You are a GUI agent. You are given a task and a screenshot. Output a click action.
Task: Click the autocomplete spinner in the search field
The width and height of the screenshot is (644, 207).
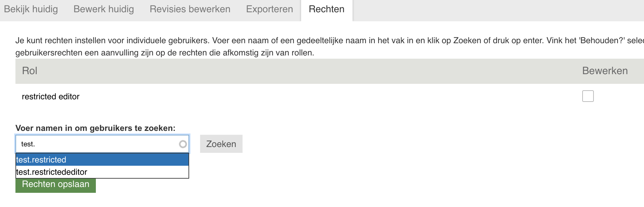tap(183, 144)
